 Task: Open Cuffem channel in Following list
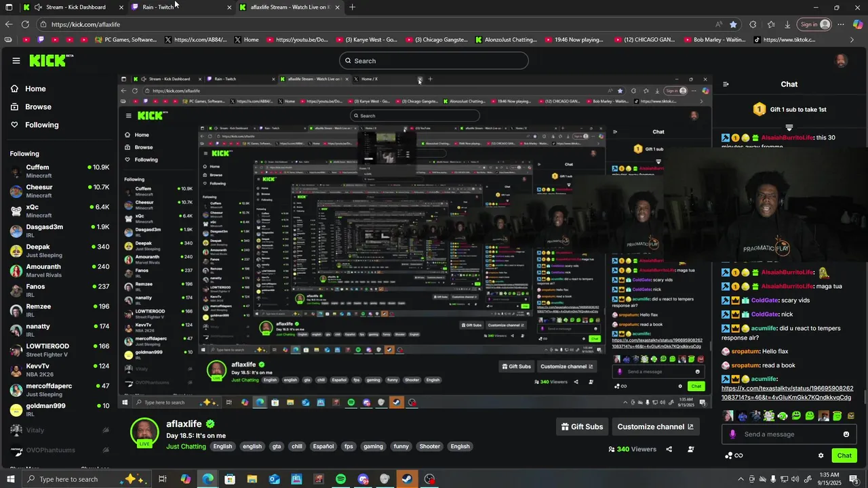(60, 171)
